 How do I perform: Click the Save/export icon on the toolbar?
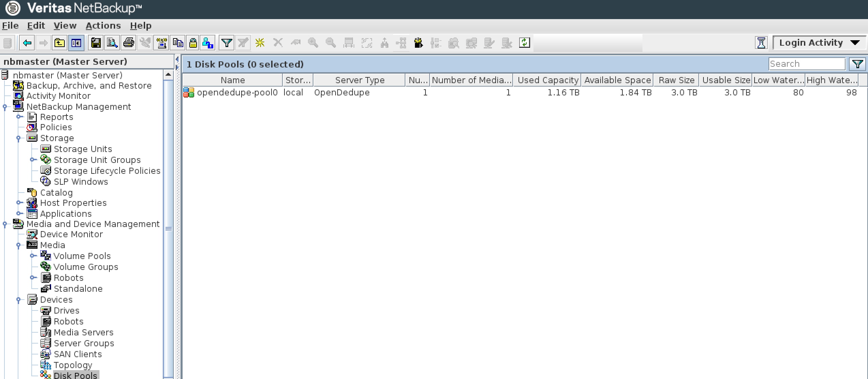(x=96, y=43)
